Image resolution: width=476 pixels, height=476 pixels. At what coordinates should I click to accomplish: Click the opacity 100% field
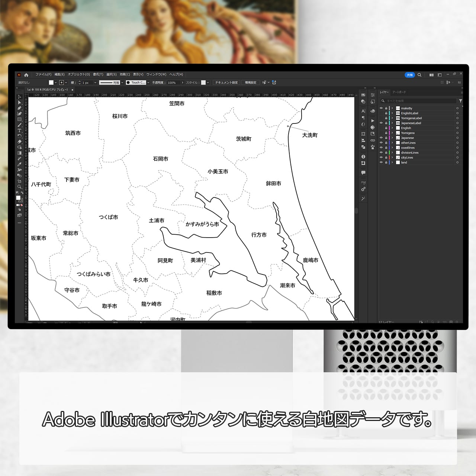click(174, 83)
